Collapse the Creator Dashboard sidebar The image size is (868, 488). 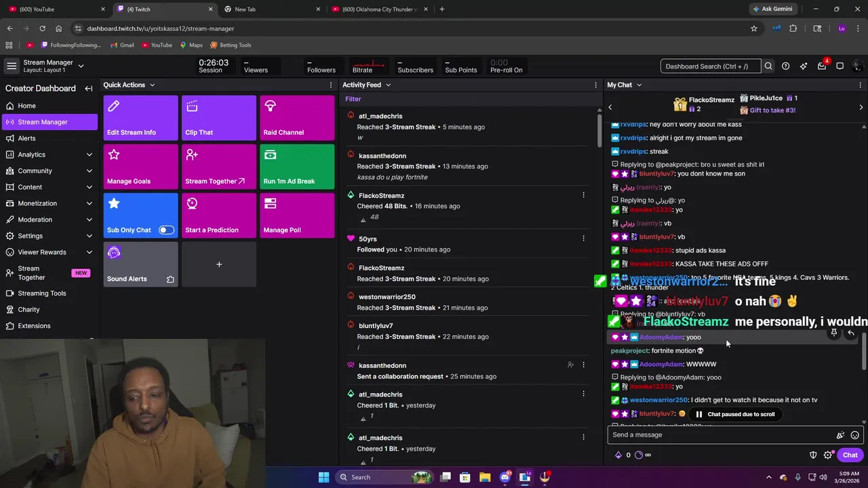88,88
